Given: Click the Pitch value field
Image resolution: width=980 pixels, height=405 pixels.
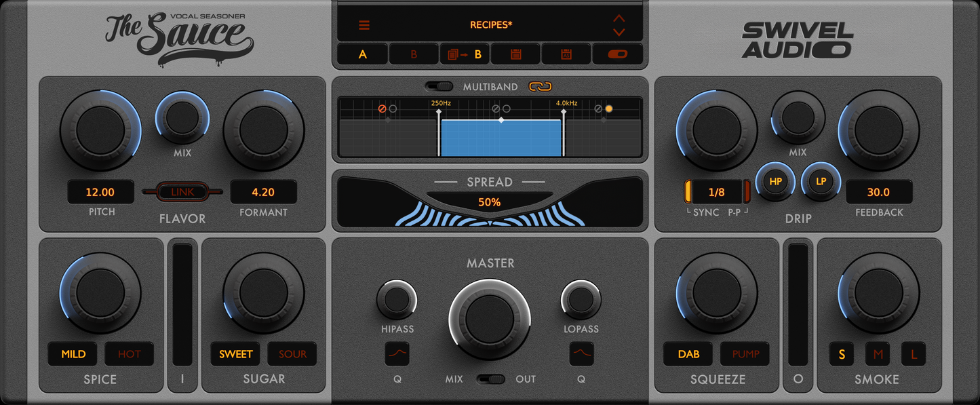Looking at the screenshot, I should pyautogui.click(x=100, y=192).
